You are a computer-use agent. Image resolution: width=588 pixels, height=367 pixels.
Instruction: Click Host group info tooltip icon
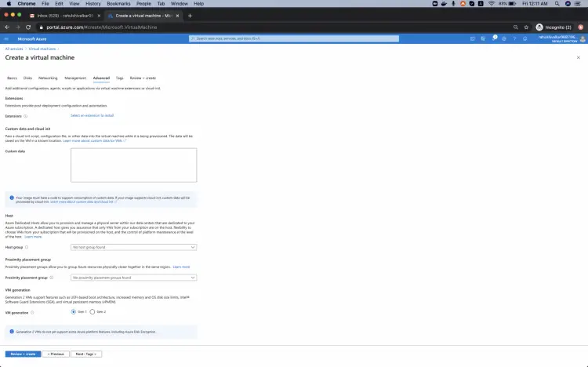[x=27, y=247]
